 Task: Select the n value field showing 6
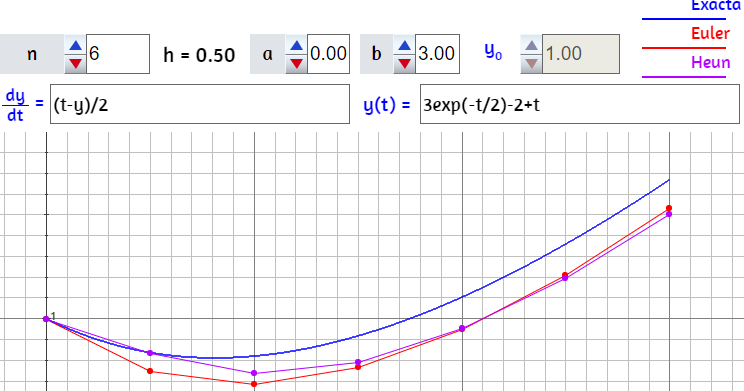pos(118,54)
